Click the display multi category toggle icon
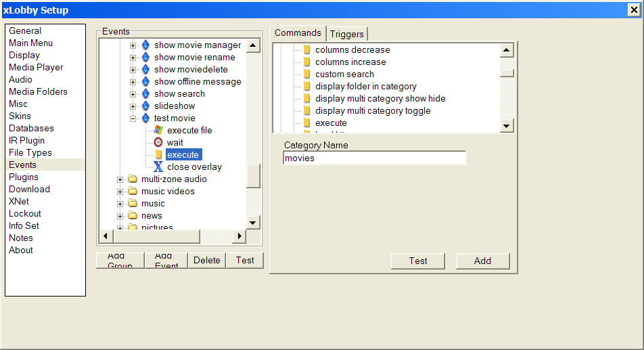The width and height of the screenshot is (644, 350). pos(307,111)
